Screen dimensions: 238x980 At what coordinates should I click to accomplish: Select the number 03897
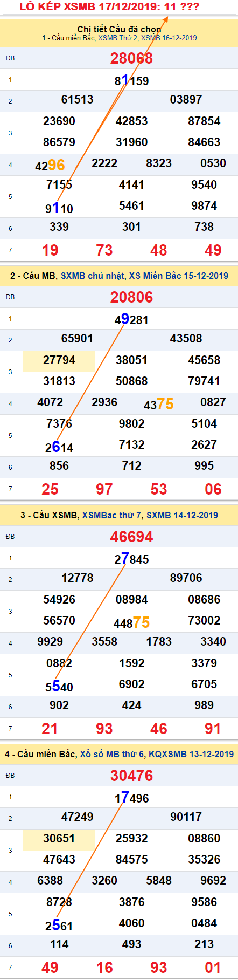point(186,100)
